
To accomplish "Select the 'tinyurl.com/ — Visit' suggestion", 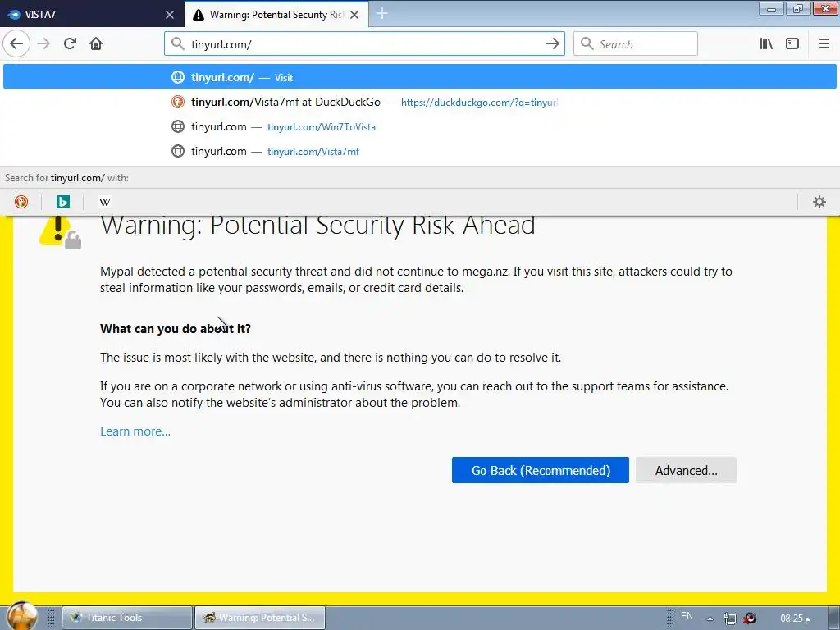I will 420,77.
